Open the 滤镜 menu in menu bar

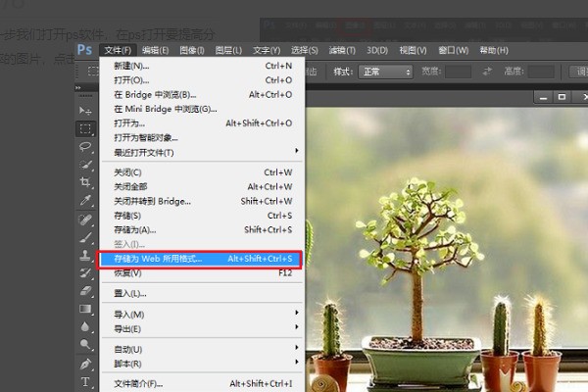(342, 50)
